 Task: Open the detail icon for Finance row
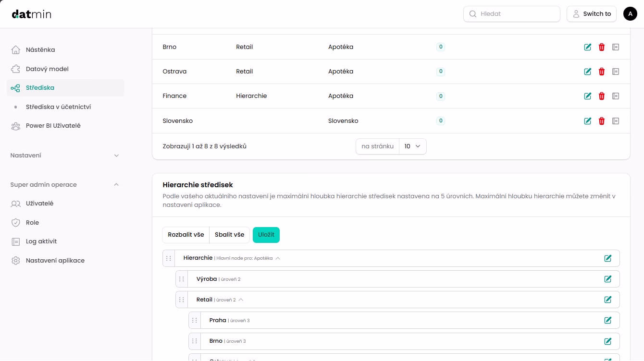tap(616, 96)
